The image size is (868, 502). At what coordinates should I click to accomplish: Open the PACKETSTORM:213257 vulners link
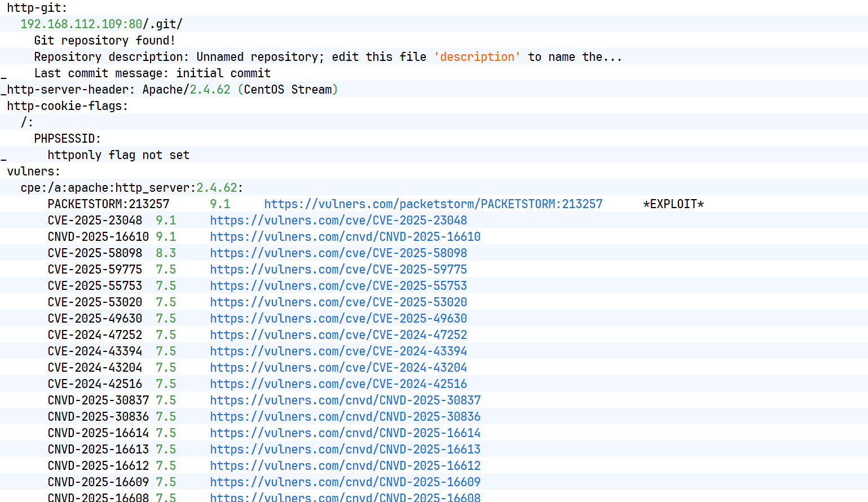[433, 204]
